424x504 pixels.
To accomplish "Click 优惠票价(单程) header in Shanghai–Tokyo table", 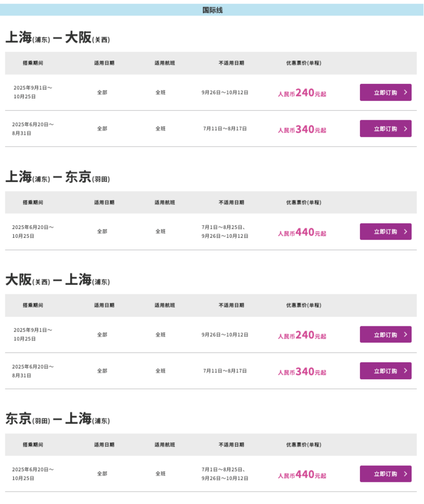I will 303,202.
